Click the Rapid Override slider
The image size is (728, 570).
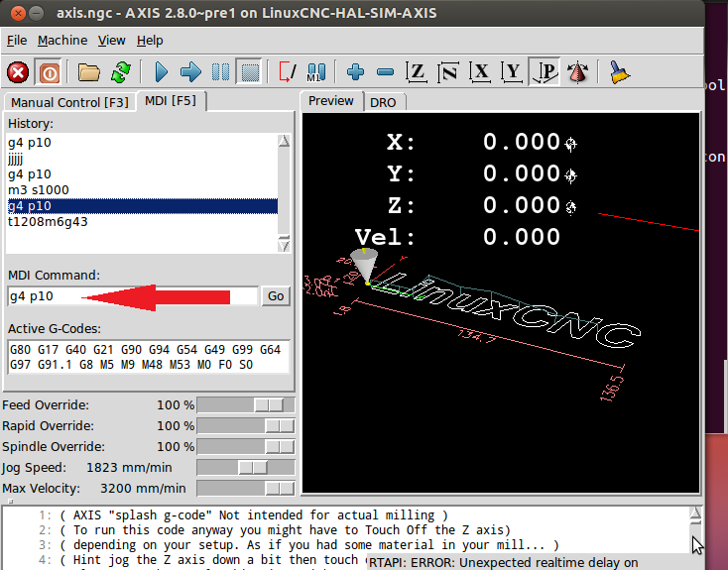(246, 426)
